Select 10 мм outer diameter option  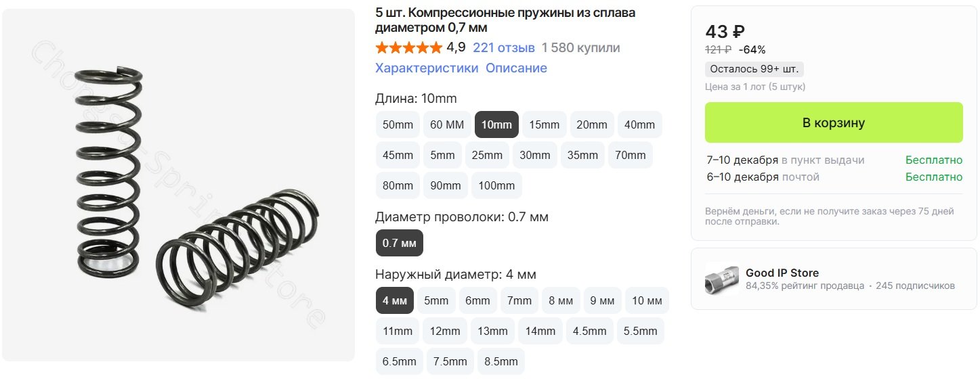coord(647,300)
